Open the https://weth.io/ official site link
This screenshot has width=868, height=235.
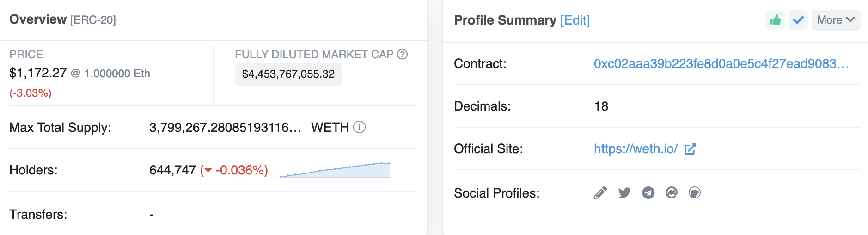[636, 149]
